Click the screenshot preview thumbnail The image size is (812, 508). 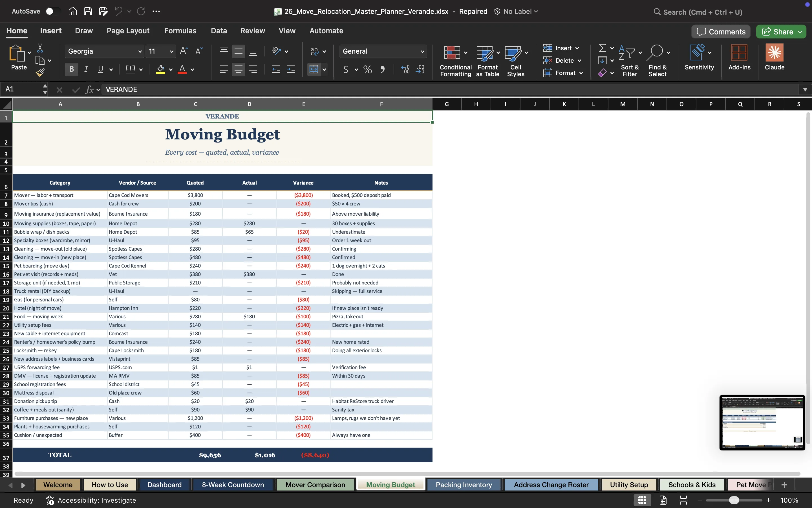(x=762, y=423)
